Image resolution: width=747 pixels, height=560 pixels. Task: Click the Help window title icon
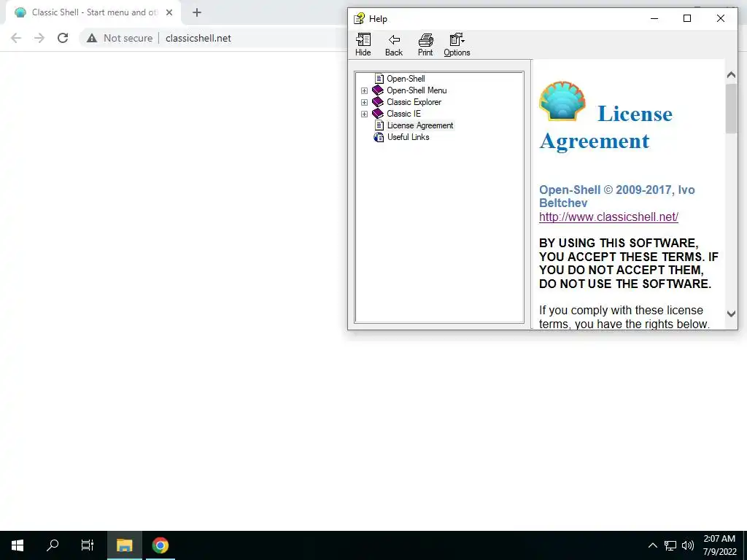pyautogui.click(x=359, y=18)
